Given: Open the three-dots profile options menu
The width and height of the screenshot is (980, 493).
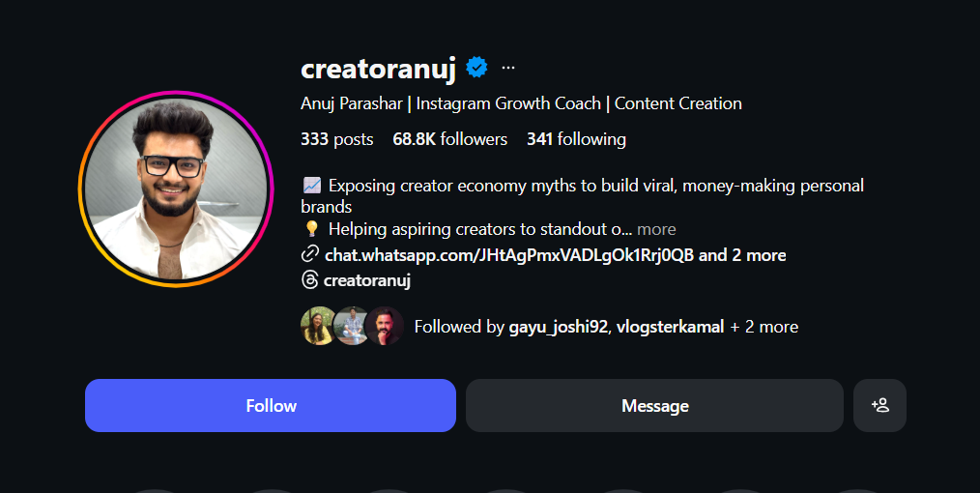Looking at the screenshot, I should (508, 68).
